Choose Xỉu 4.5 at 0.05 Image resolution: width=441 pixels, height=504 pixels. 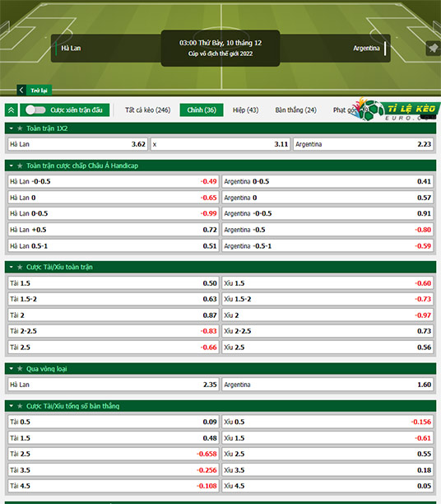pyautogui.click(x=327, y=486)
